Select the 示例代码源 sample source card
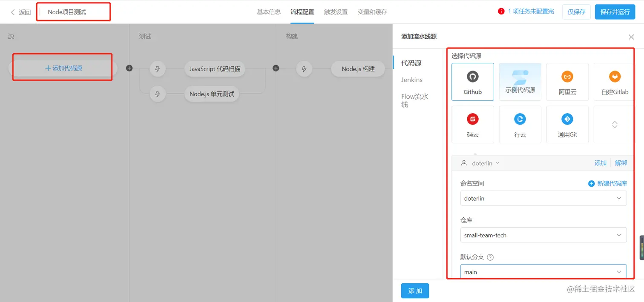This screenshot has width=644, height=302. pos(520,82)
